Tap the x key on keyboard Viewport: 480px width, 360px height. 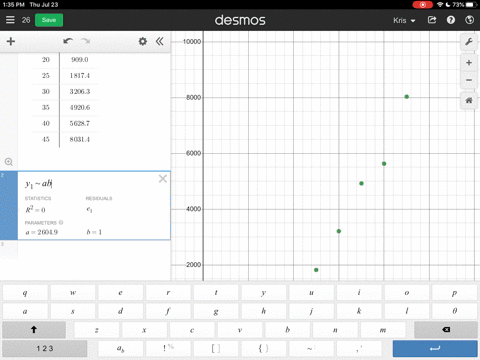[x=144, y=330]
